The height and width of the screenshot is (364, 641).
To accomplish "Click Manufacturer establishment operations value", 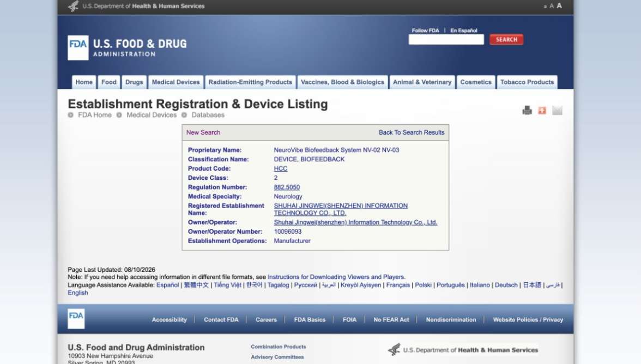I will click(292, 241).
